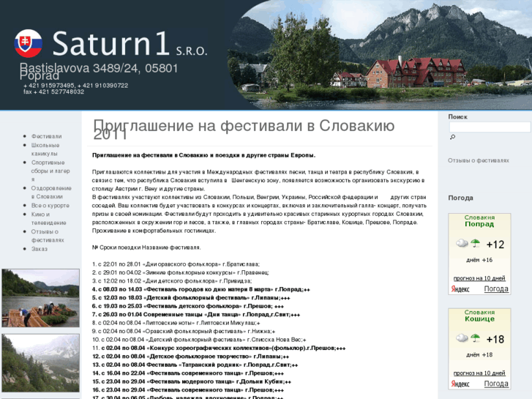Click the +12 temperature in Poprad widget
Viewport: 532px width, 399px height.
(x=495, y=245)
